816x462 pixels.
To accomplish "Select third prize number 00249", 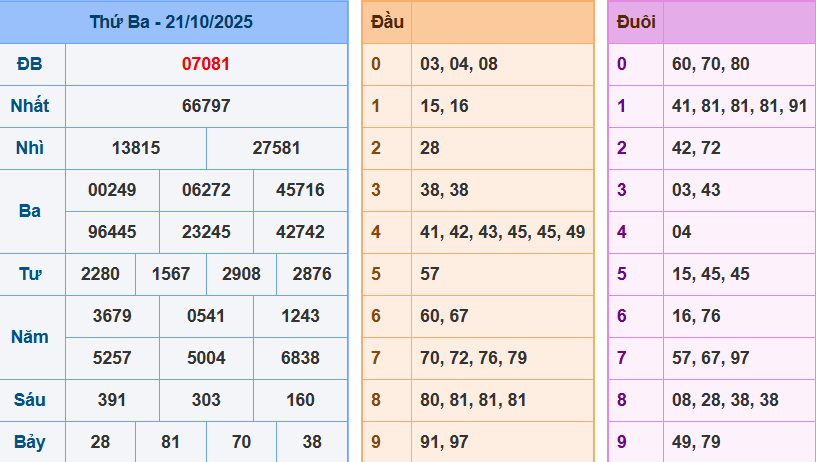I will 112,190.
